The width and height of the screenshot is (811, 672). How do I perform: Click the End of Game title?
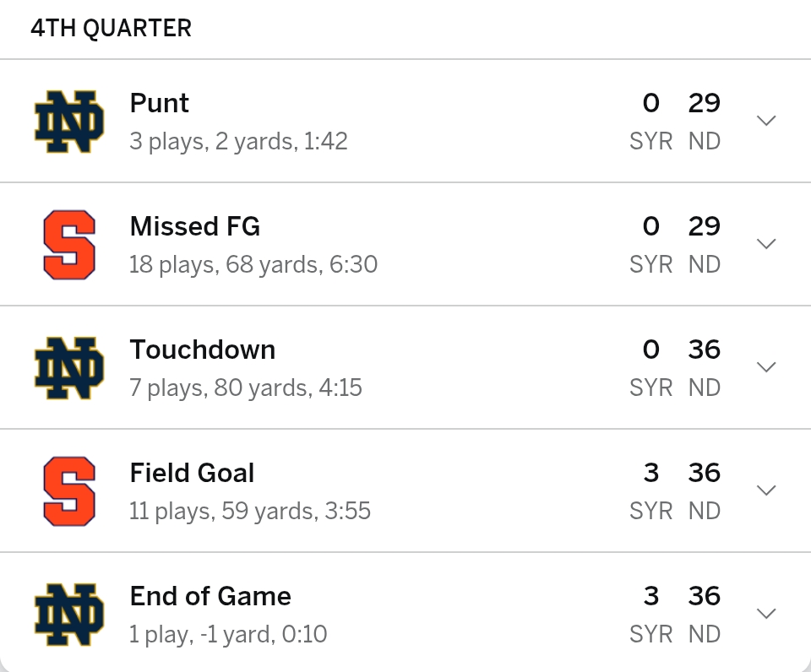(210, 596)
